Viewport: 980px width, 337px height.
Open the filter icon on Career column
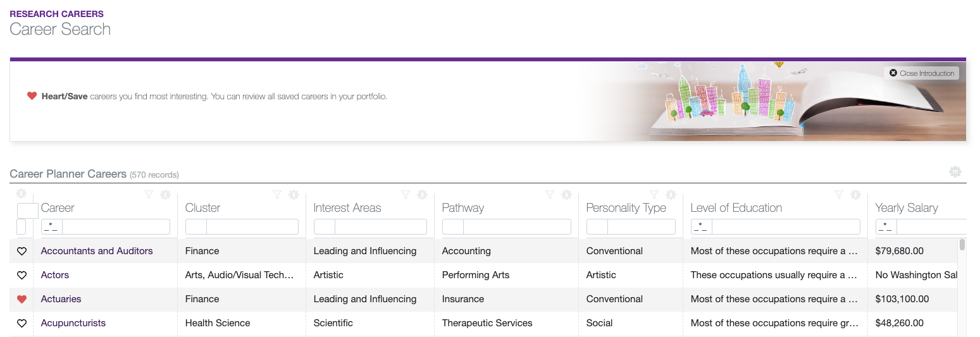(149, 195)
